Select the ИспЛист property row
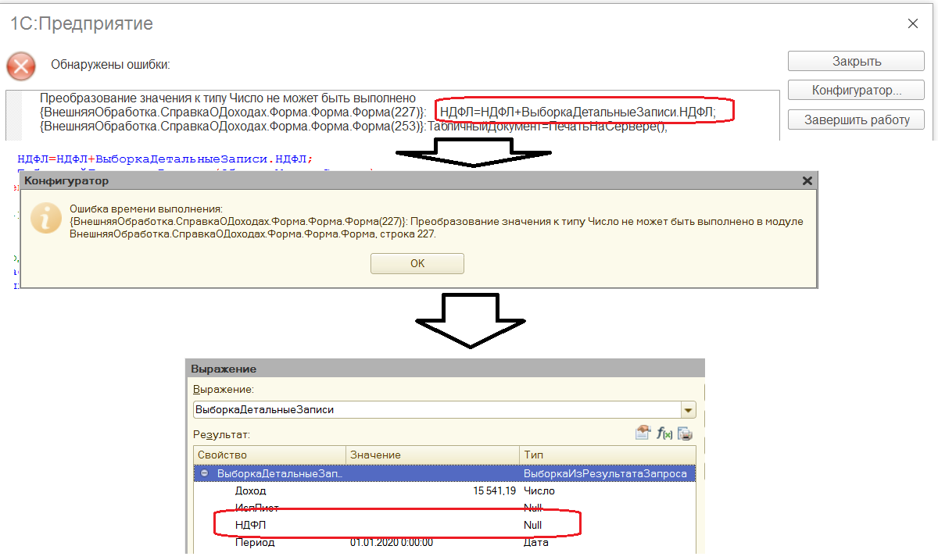The width and height of the screenshot is (938, 560). (444, 508)
